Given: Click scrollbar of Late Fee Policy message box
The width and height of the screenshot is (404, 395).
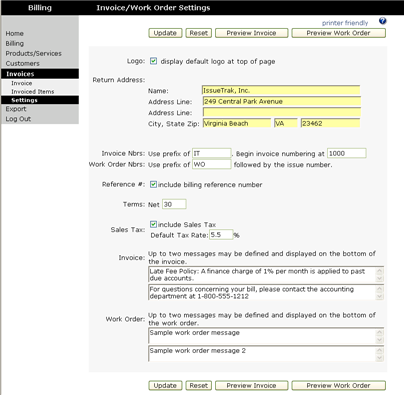Looking at the screenshot, I should pyautogui.click(x=380, y=275).
